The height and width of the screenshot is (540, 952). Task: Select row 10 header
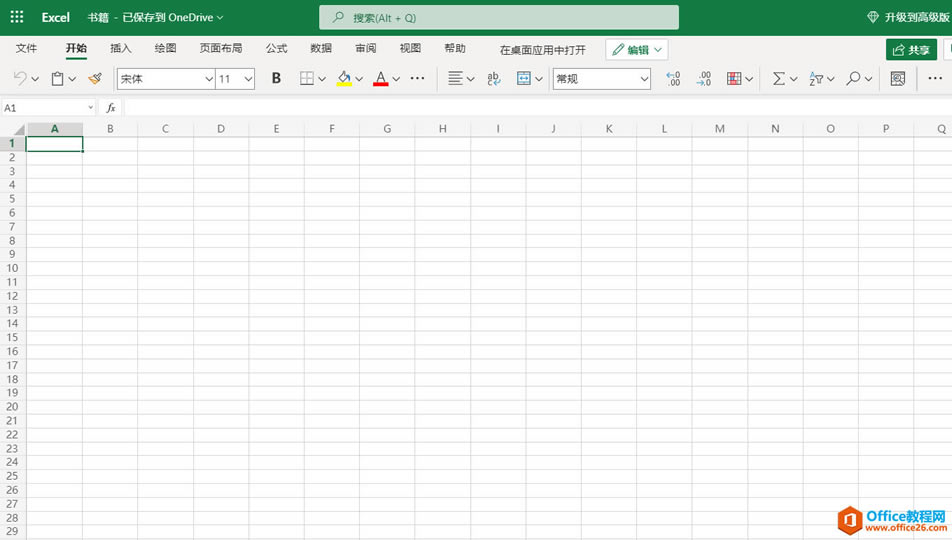coord(12,268)
